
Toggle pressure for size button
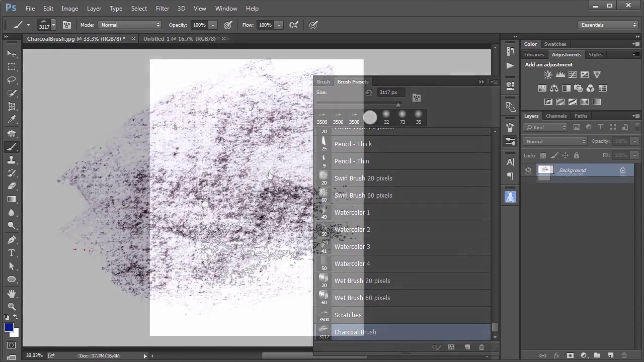tap(313, 25)
